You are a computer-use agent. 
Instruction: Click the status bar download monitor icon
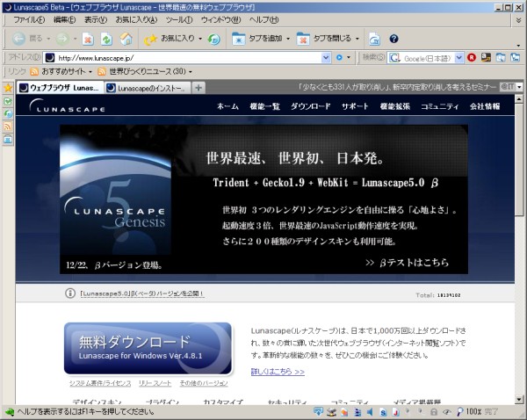pyautogui.click(x=318, y=411)
